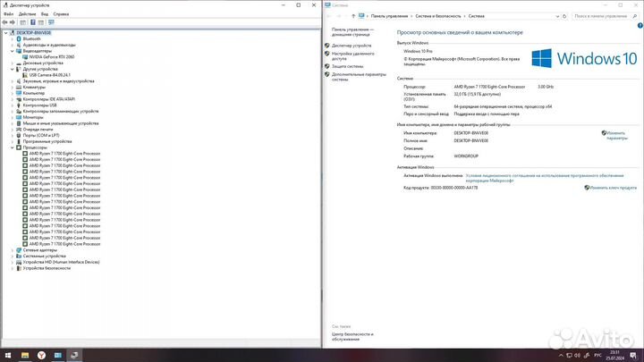644x362 pixels.
Task: Go to Панель управления домашняя страница
Action: coord(352,32)
